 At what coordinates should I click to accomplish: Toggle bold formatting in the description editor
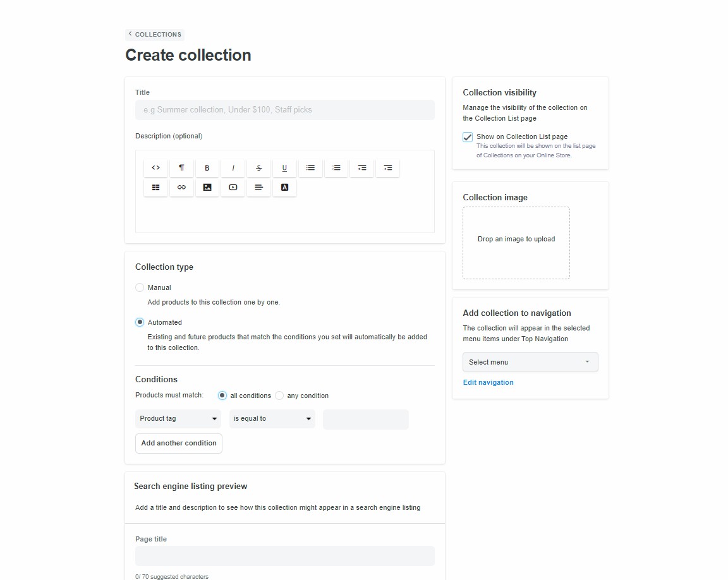[207, 167]
